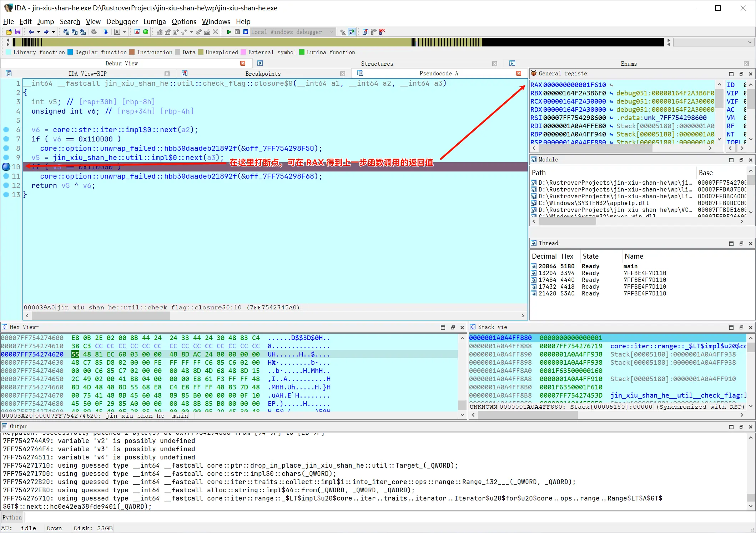Open the navigation band combo box

(713, 42)
